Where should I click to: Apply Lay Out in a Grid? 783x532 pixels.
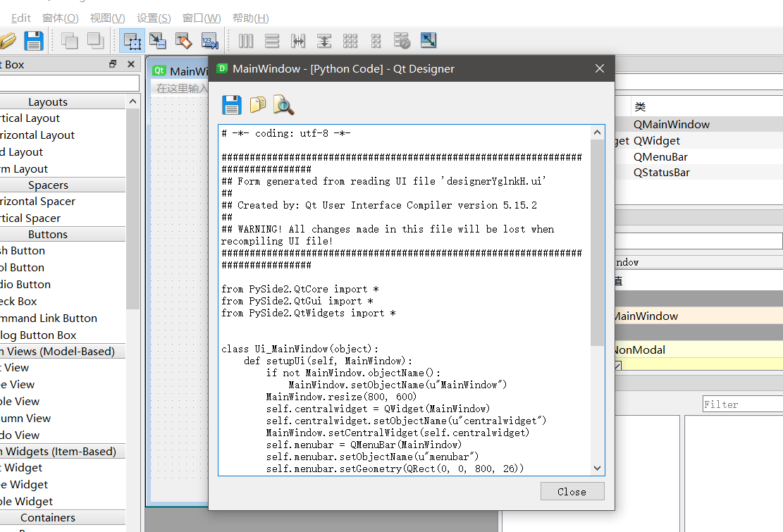[350, 41]
